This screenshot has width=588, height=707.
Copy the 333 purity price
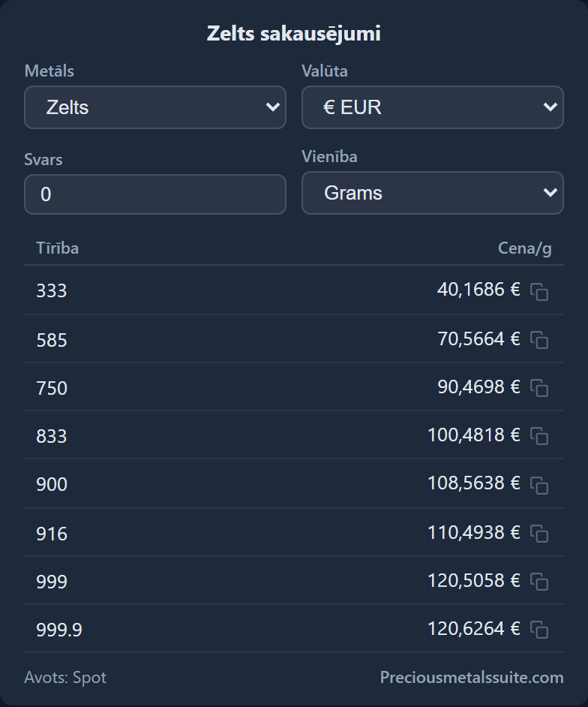click(539, 292)
